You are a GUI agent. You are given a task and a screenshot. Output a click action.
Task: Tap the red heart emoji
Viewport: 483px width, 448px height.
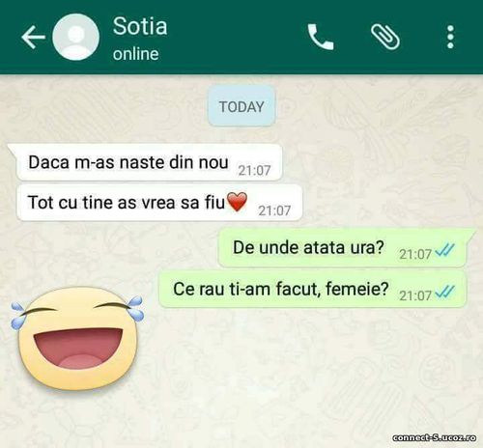pyautogui.click(x=237, y=202)
